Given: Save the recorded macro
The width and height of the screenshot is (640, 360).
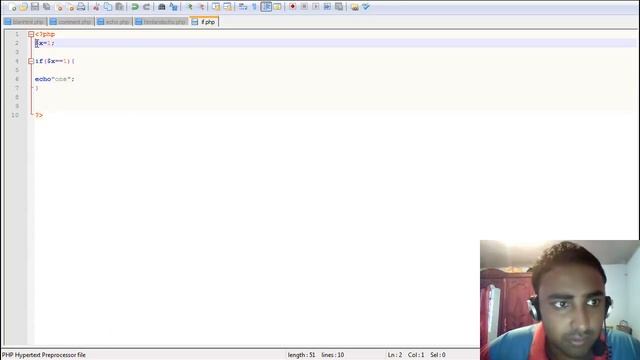Looking at the screenshot, I should tap(339, 7).
